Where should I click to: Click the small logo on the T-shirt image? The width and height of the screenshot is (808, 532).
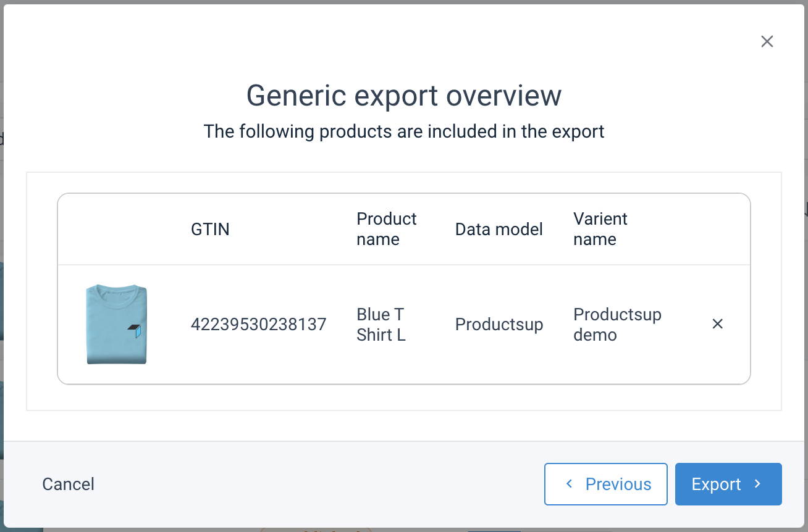pos(135,331)
